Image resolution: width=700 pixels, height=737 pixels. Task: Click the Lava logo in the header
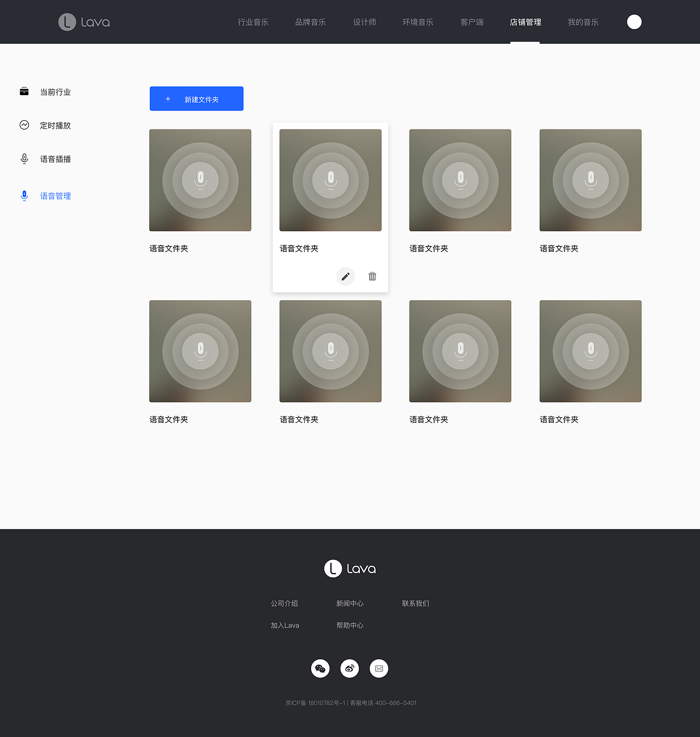click(x=84, y=22)
